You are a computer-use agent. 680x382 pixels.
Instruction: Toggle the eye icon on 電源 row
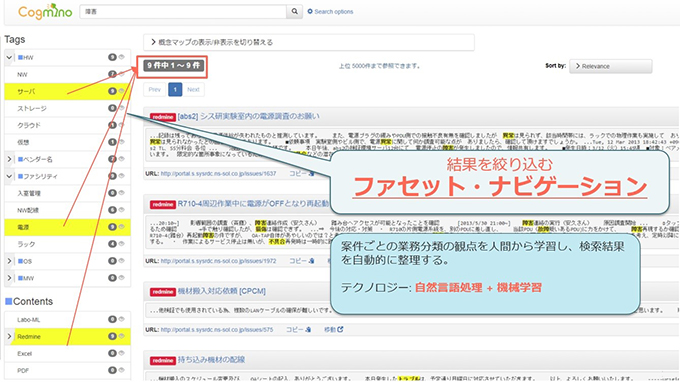click(x=122, y=227)
